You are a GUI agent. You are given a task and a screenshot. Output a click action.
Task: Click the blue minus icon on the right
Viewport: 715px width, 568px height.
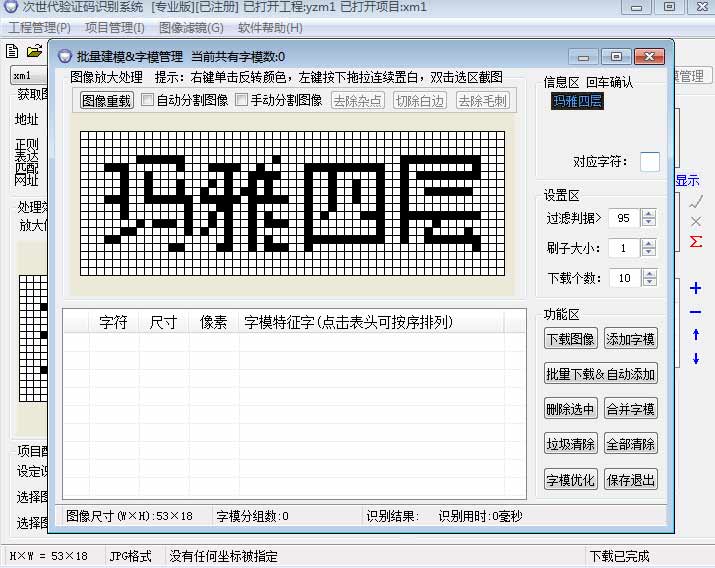point(696,312)
